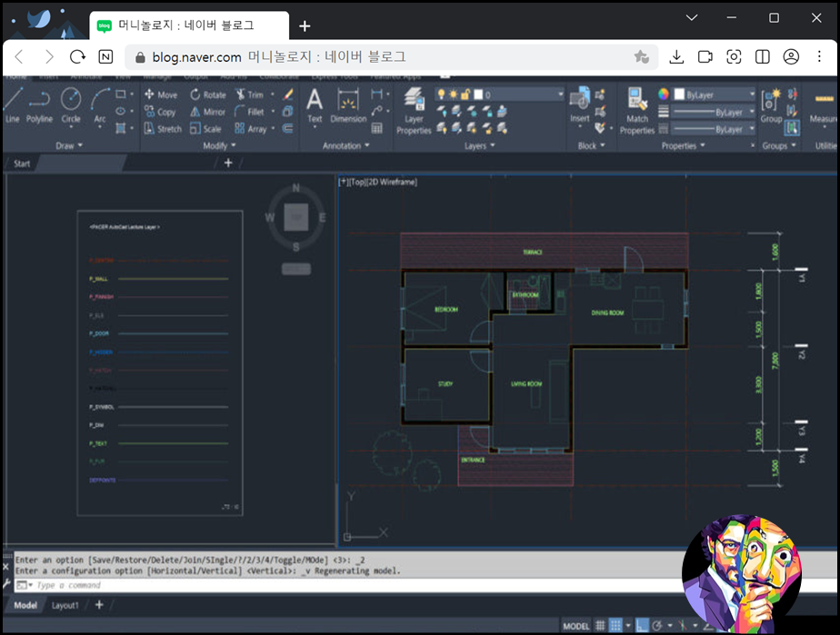840x635 pixels.
Task: Toggle layer on/off lightbulb icon
Action: (x=441, y=94)
